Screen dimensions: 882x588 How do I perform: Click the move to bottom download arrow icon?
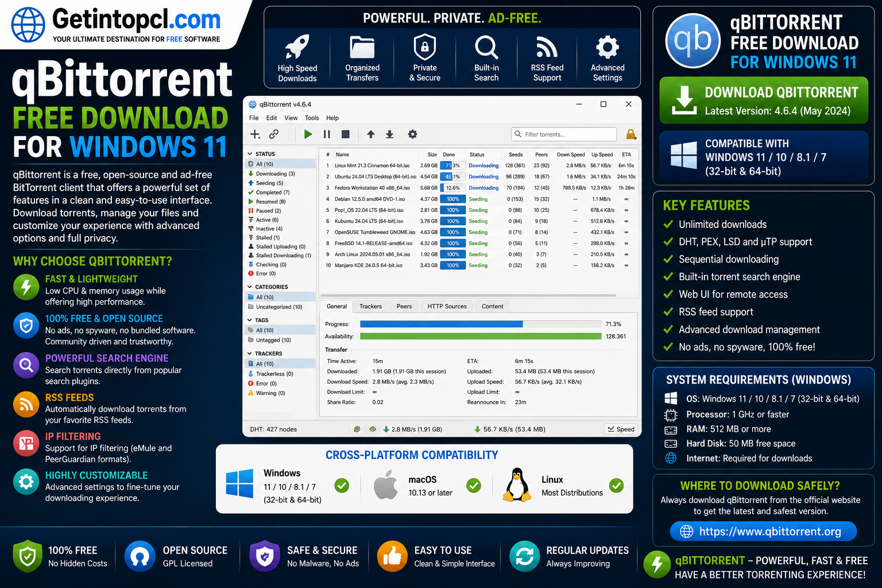(389, 134)
